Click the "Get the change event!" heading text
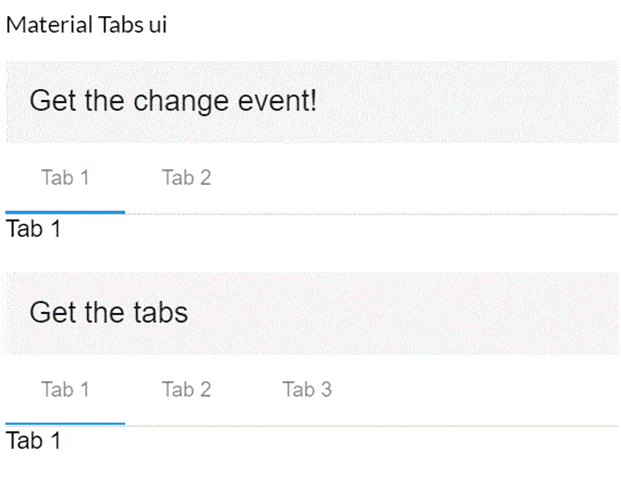621x477 pixels. point(173,101)
